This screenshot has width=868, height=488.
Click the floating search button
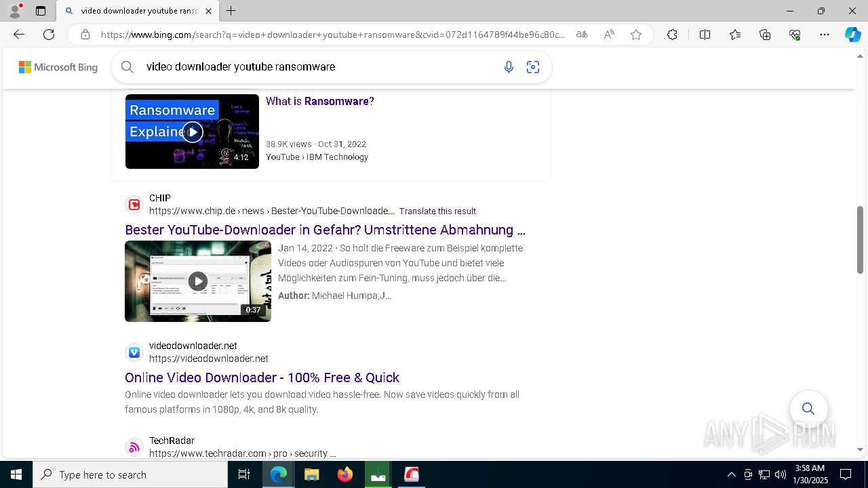pos(808,409)
